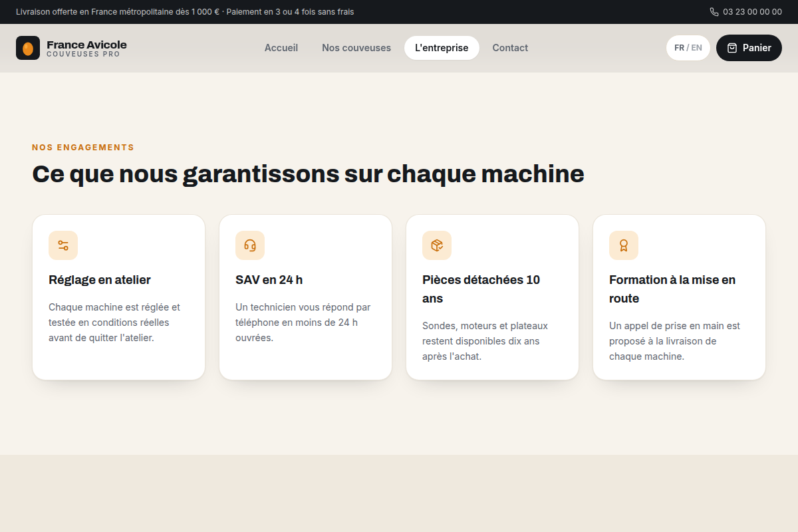Click the France Avicole brand name
798x532 pixels.
(x=86, y=45)
